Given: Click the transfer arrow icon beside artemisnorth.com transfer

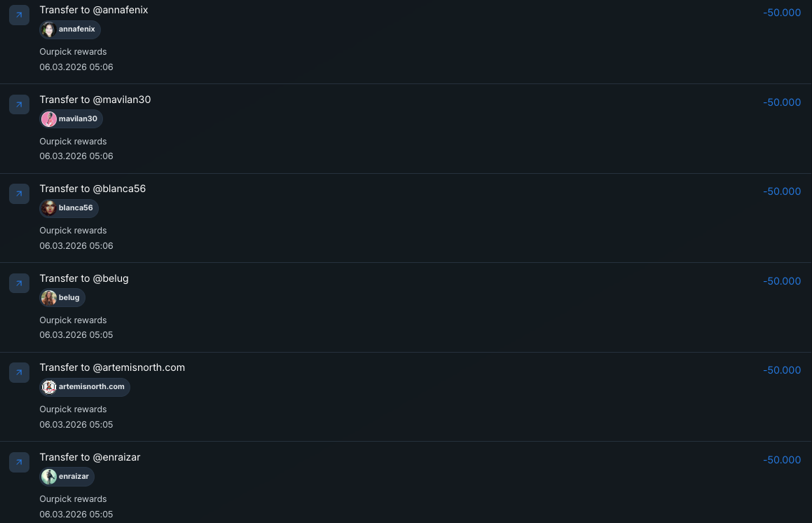Looking at the screenshot, I should coord(19,372).
